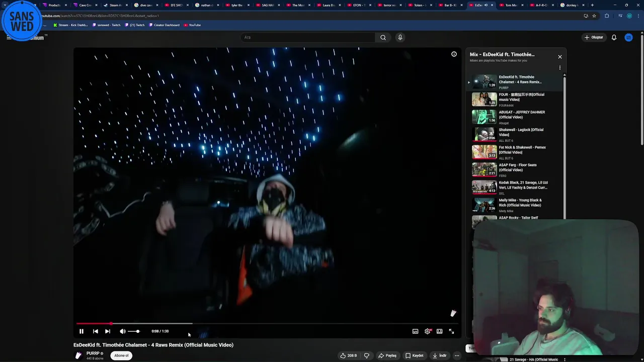Open the PURRP channel avatar
This screenshot has height=362, width=644.
[78, 355]
